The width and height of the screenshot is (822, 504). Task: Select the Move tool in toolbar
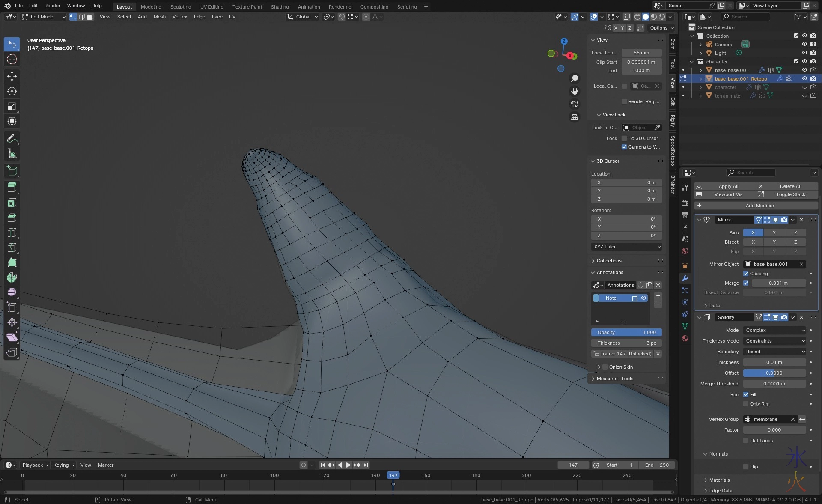click(12, 76)
